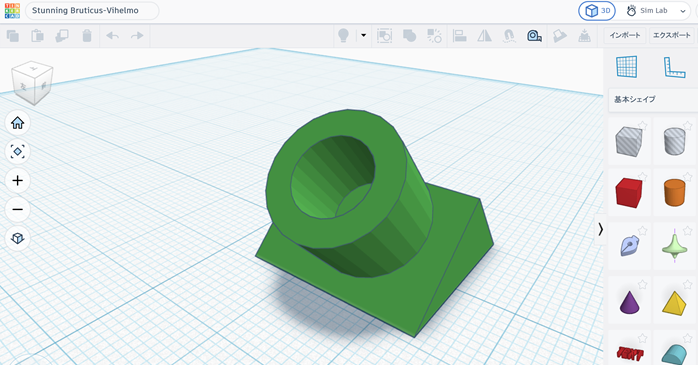Switch to the 3D design view

tap(597, 11)
